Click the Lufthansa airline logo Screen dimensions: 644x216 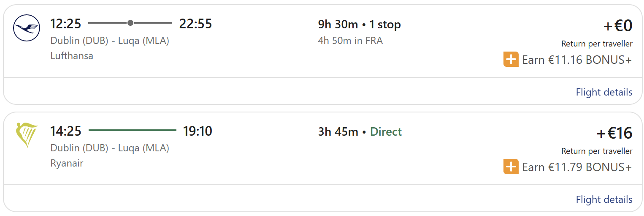tap(27, 28)
